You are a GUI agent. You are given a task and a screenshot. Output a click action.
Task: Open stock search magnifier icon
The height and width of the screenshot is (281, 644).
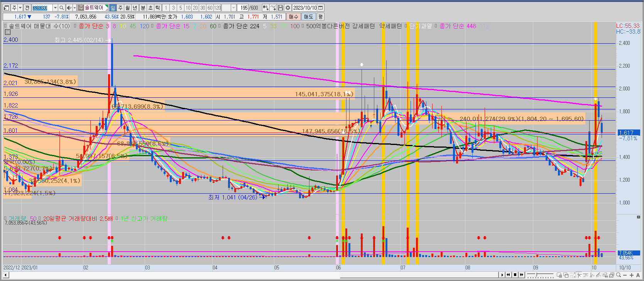(61, 8)
